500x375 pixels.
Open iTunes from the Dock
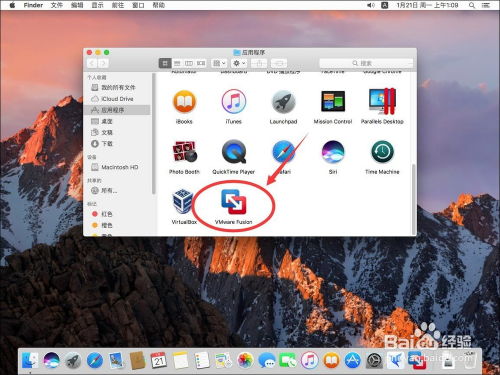pyautogui.click(x=310, y=360)
